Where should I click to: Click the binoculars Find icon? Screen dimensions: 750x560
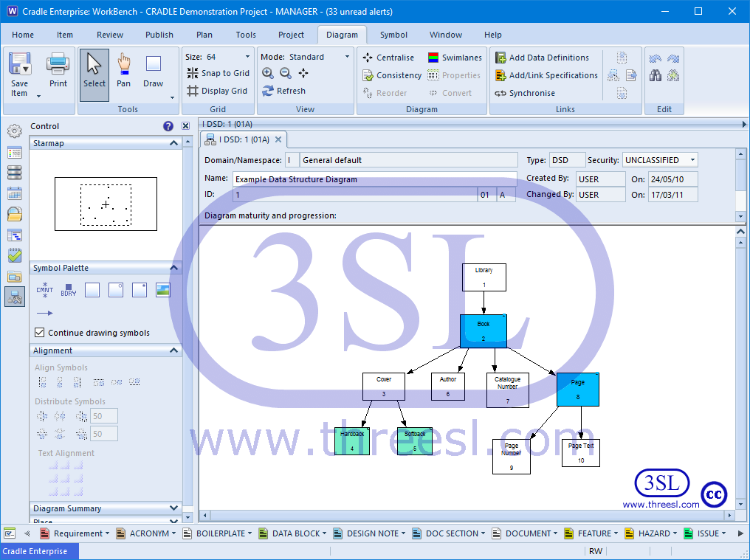(656, 75)
